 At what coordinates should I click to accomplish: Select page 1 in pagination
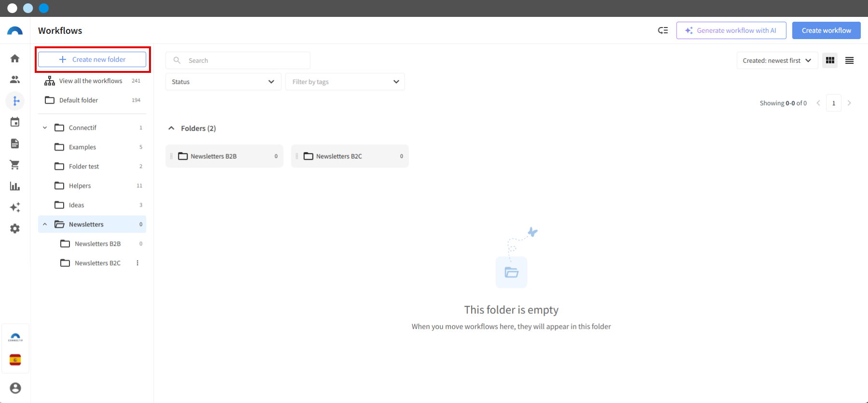click(x=834, y=103)
